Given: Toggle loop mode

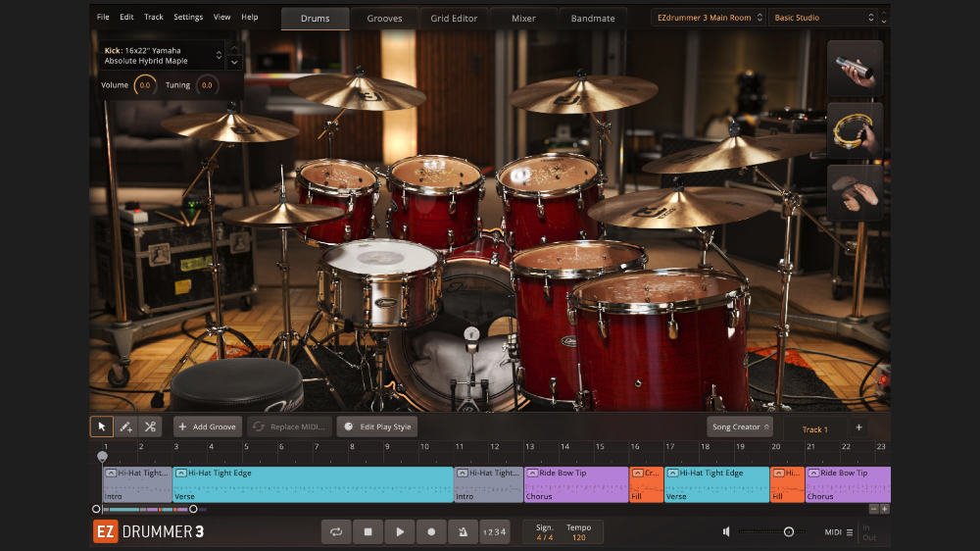Looking at the screenshot, I should [x=336, y=531].
